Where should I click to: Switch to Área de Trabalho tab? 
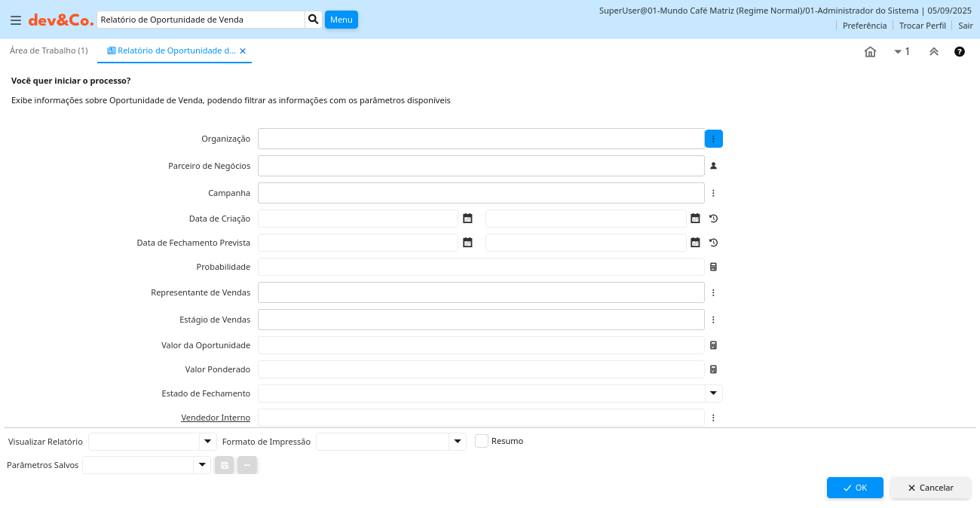click(48, 50)
